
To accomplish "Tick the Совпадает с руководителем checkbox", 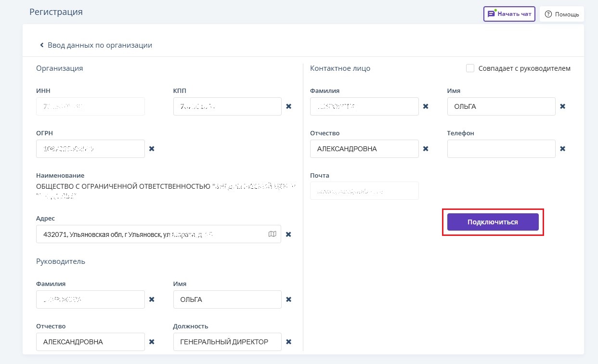I will coord(470,68).
